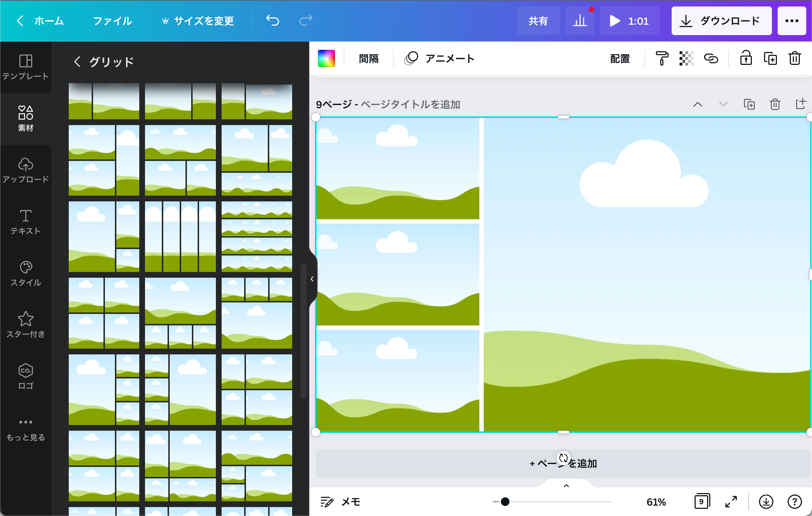The image size is (812, 516).
Task: Open the three-dot more menu in header
Action: pos(792,21)
